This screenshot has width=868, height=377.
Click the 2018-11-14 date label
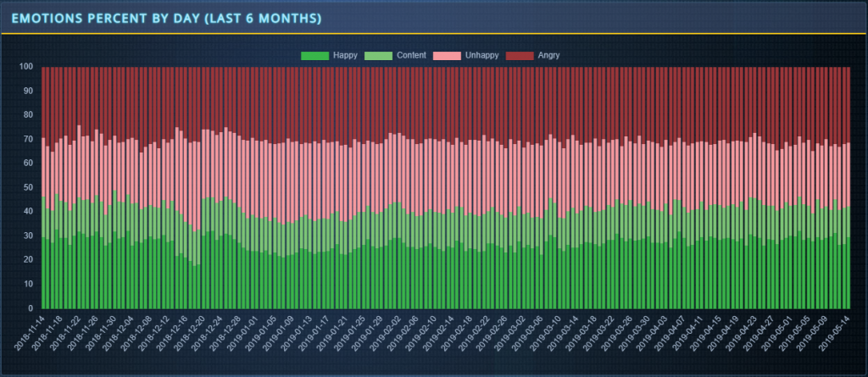click(x=30, y=333)
